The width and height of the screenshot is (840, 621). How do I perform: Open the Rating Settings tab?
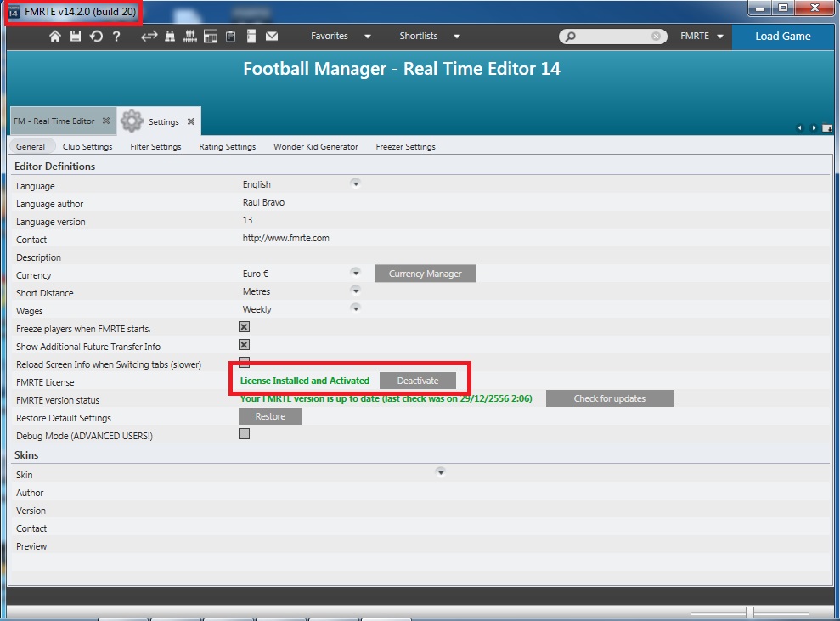(227, 146)
